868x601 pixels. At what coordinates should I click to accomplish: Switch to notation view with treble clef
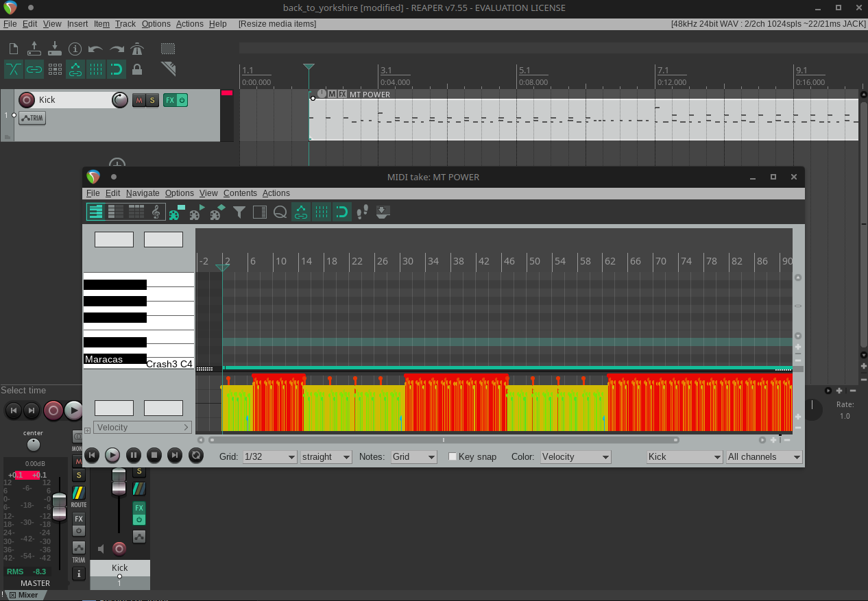[x=156, y=212]
